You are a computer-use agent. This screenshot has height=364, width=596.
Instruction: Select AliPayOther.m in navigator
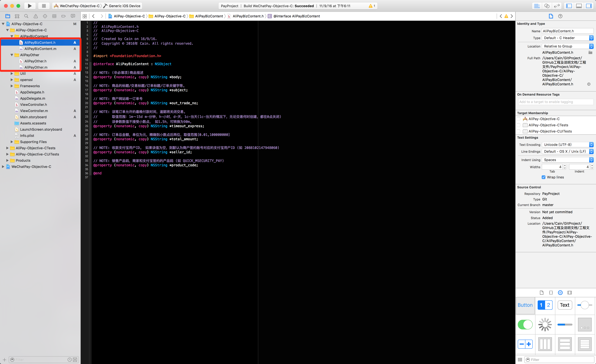(36, 67)
